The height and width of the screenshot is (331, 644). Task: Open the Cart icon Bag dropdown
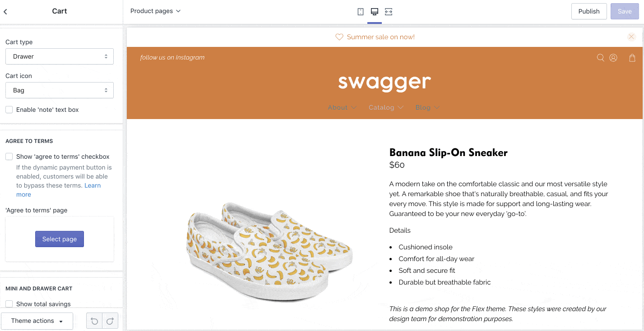(x=60, y=90)
